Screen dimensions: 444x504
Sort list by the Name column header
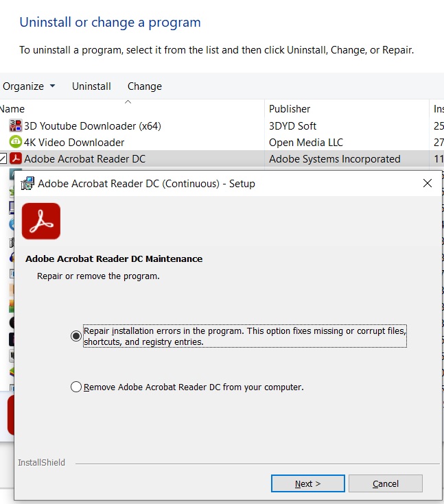pos(12,109)
